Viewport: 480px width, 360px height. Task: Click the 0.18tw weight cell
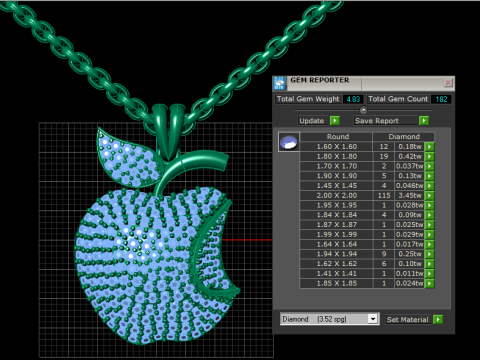[410, 147]
